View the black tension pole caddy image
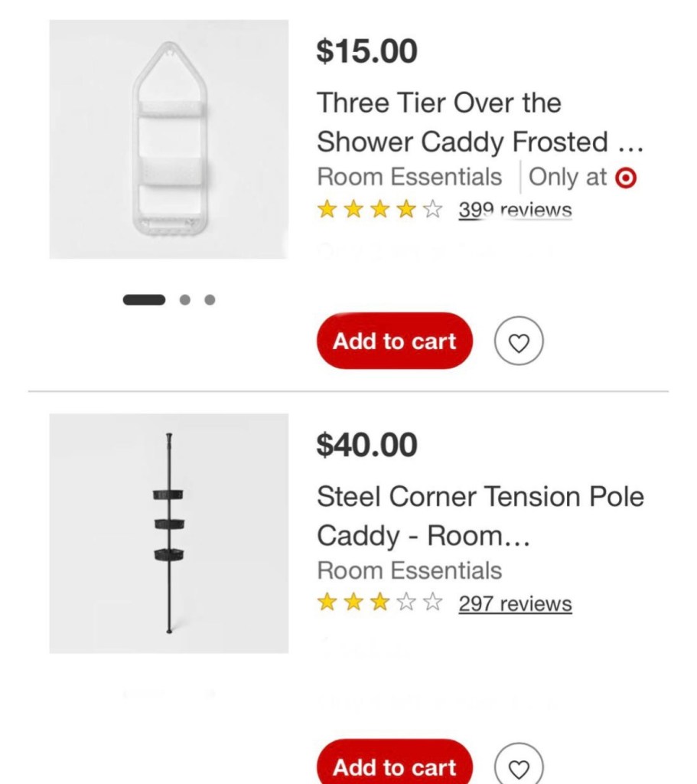 point(169,534)
